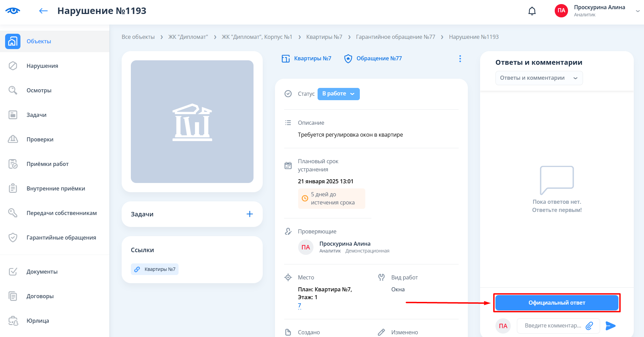Click the ПА user avatar in header
The image size is (644, 337).
click(561, 11)
